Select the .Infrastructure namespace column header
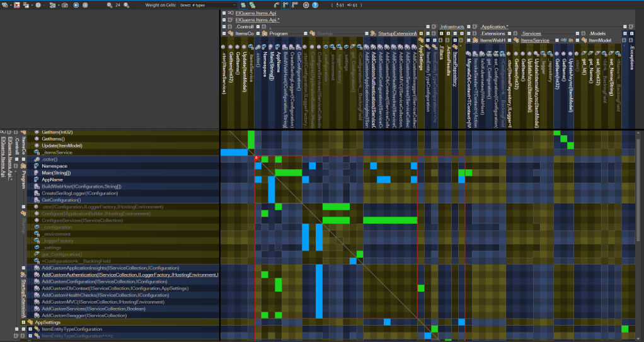The height and width of the screenshot is (342, 644). [x=452, y=26]
